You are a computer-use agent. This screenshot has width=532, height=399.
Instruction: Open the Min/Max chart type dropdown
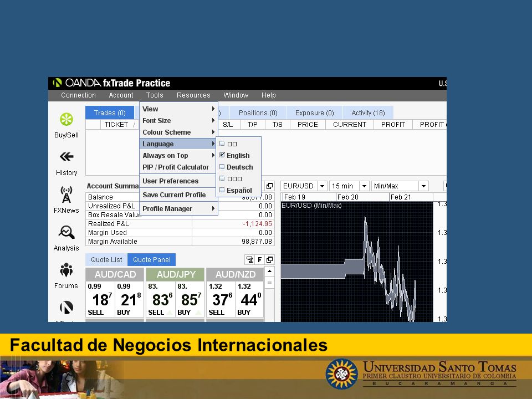424,186
